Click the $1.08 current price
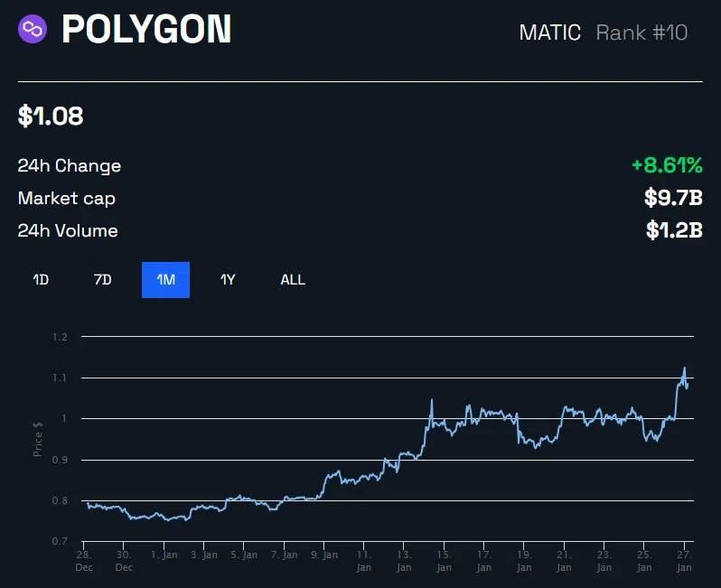The image size is (721, 588). [51, 116]
